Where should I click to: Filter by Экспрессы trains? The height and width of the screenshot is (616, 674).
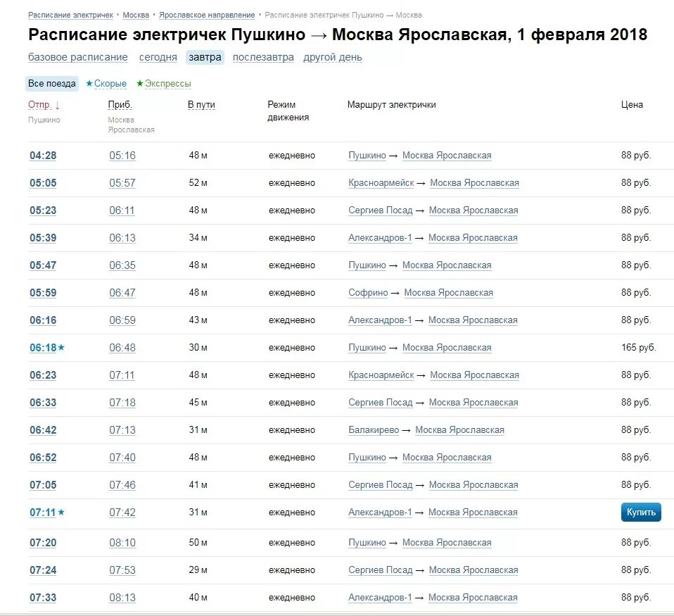pos(164,84)
